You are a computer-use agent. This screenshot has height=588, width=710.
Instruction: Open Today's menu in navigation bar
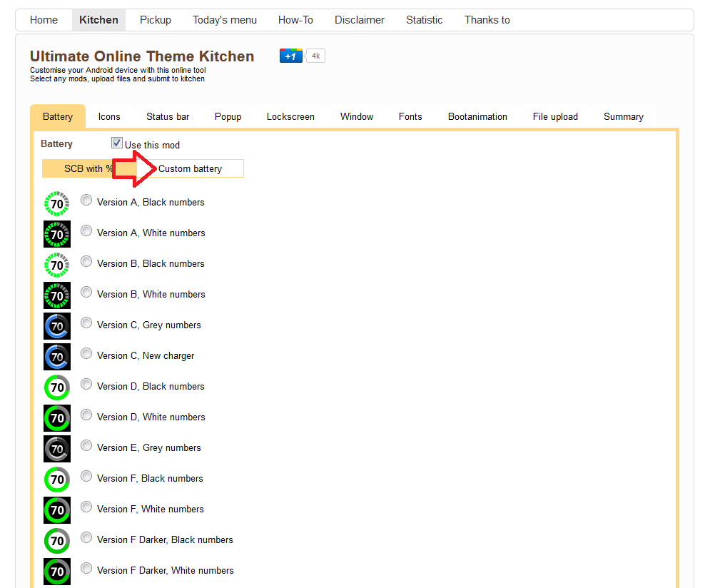[224, 20]
